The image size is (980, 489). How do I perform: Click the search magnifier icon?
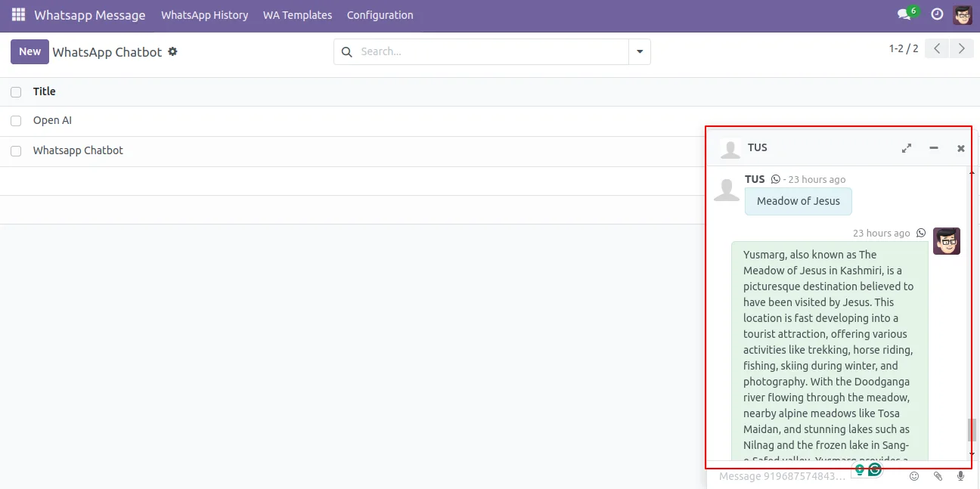(x=347, y=52)
